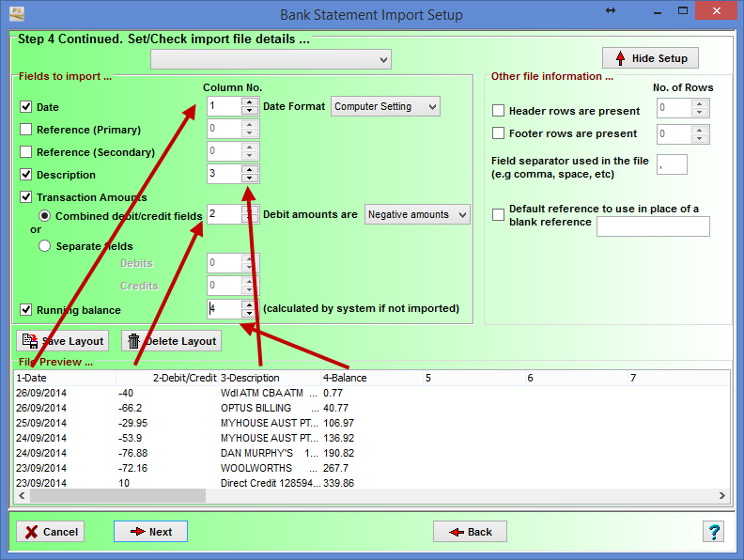This screenshot has height=560, width=744.
Task: Decrease Running balance column spinner down
Action: point(250,313)
